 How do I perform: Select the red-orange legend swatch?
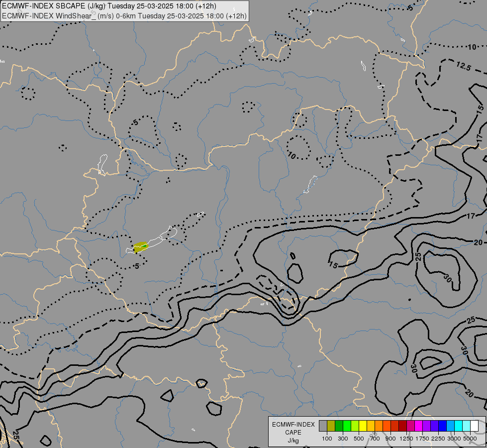(387, 426)
